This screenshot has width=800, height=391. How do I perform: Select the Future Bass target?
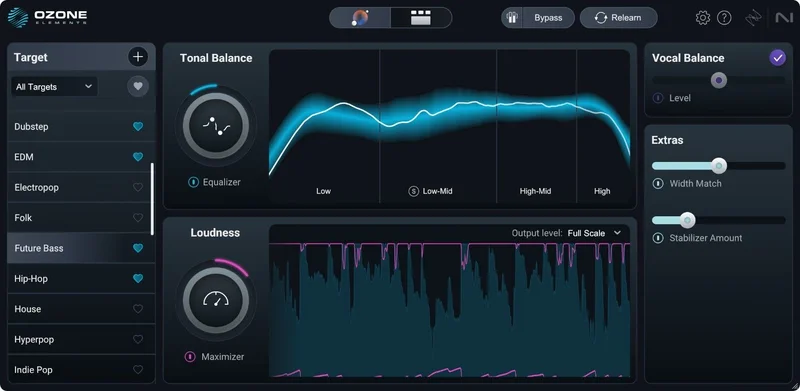click(81, 248)
